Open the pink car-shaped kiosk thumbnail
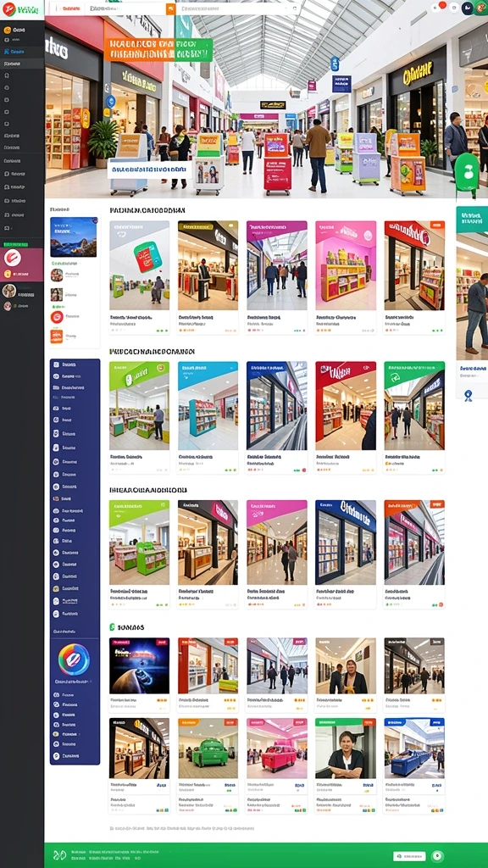 coord(277,748)
